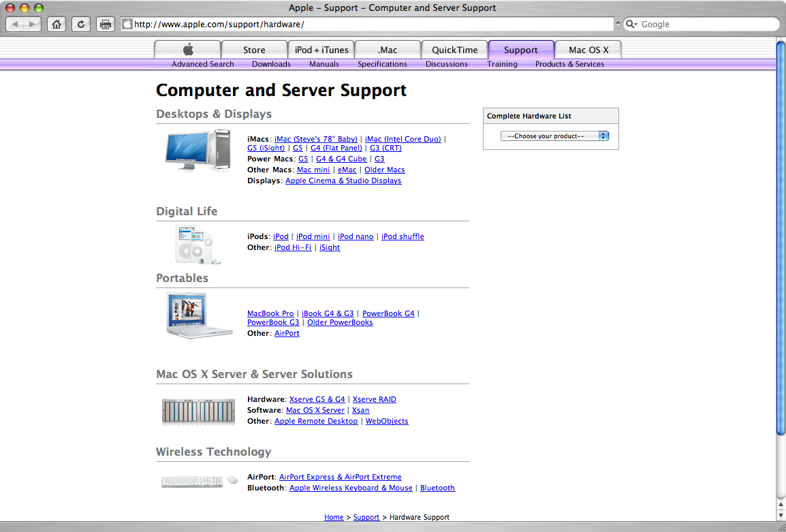Click the iPod family image
This screenshot has height=532, width=786.
198,245
